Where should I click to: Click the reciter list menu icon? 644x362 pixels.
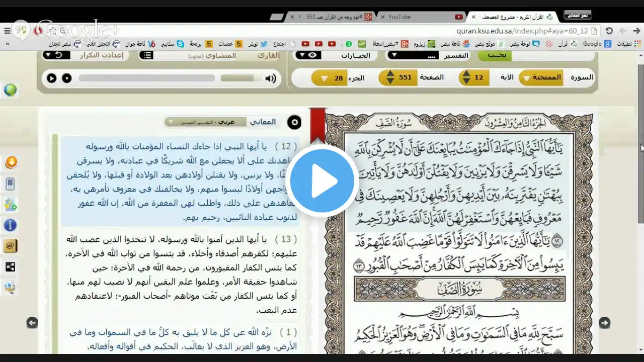(146, 55)
